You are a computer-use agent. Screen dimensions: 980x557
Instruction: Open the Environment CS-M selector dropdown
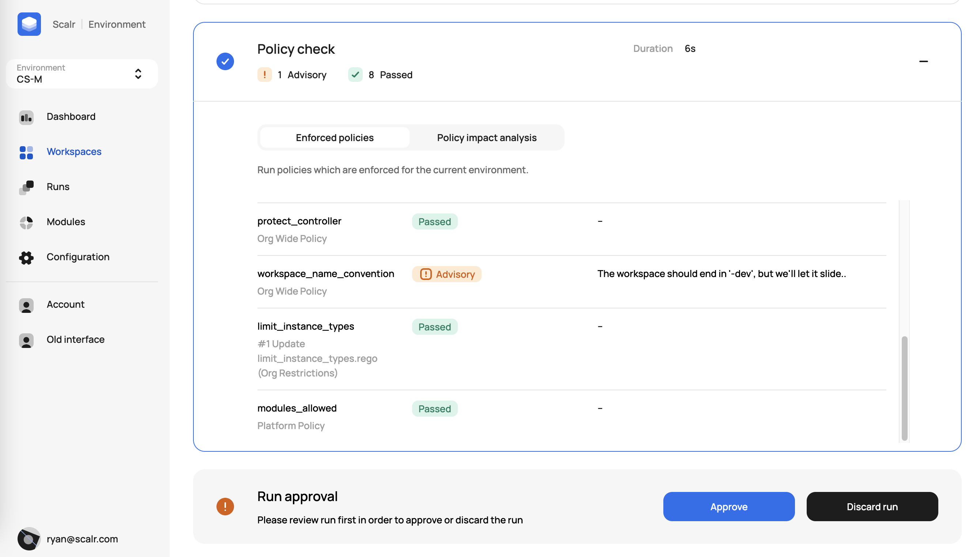pos(82,74)
